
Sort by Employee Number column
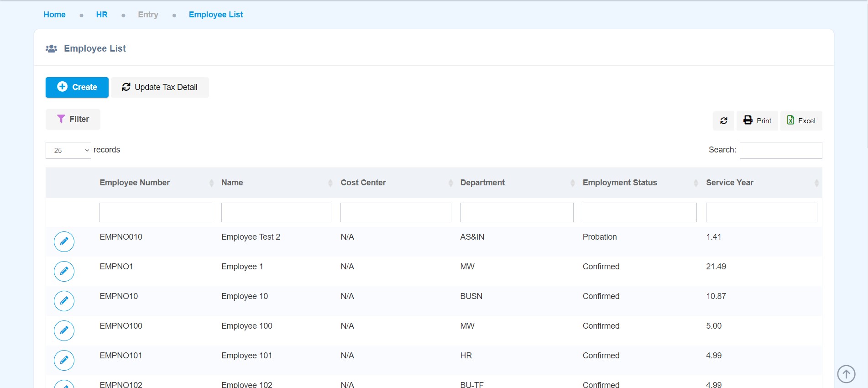pos(135,183)
